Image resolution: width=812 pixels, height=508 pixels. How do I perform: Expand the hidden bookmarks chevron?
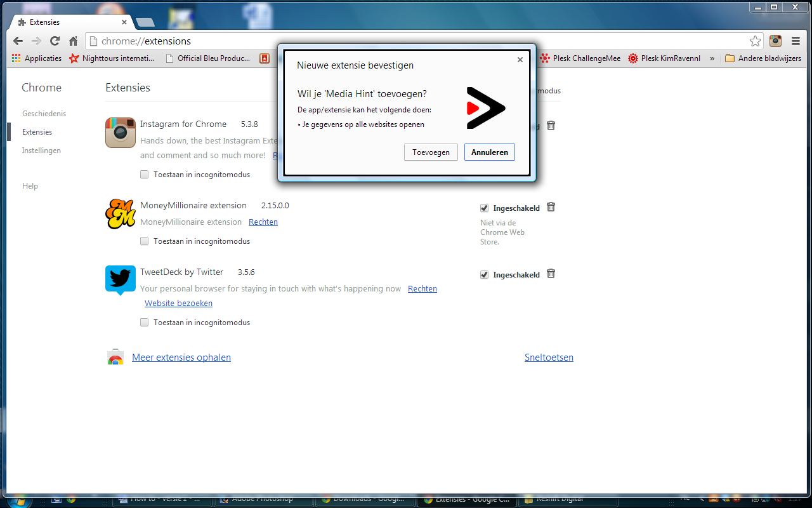[712, 58]
